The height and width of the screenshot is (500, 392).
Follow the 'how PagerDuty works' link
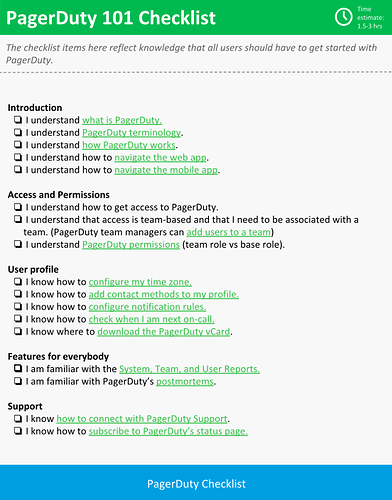click(x=129, y=145)
